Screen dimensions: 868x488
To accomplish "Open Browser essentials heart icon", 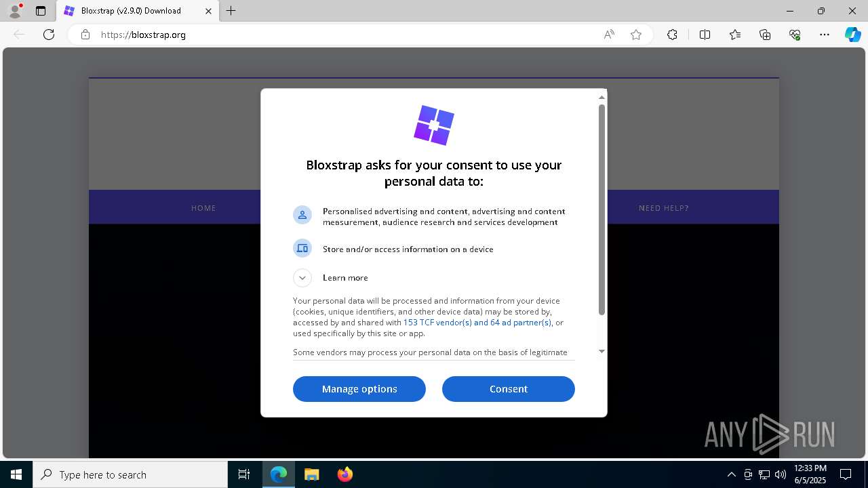I will (795, 35).
